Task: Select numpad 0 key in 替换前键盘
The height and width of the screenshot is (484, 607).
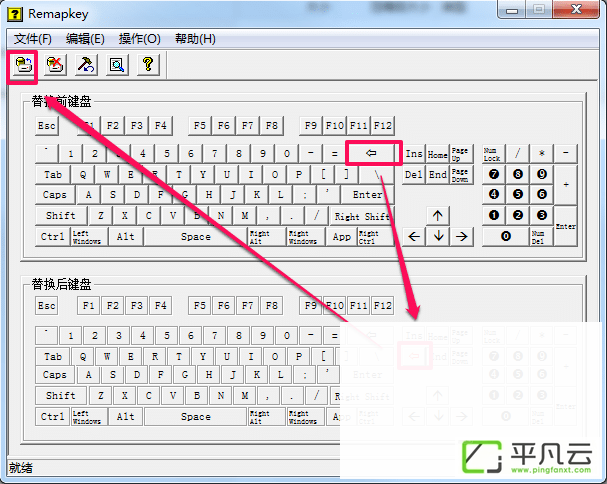Action: point(506,236)
